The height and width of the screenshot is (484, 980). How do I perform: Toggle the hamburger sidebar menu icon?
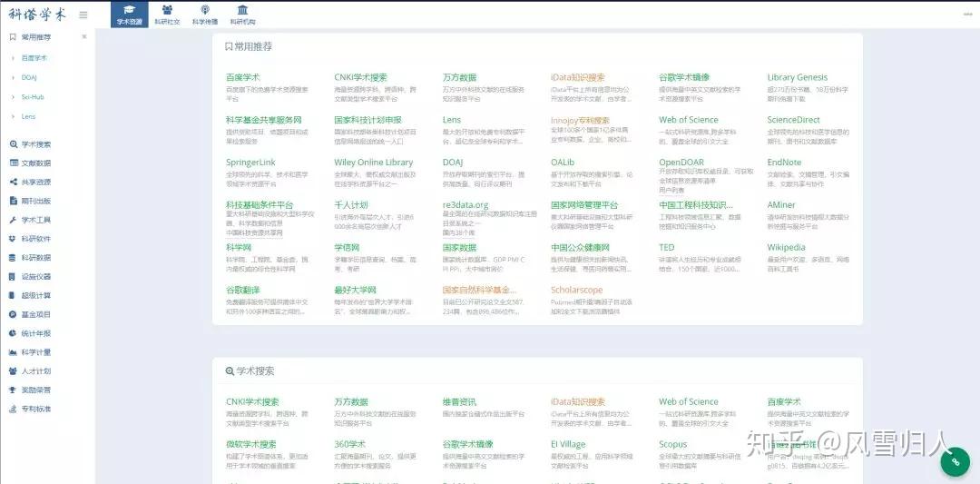(83, 15)
